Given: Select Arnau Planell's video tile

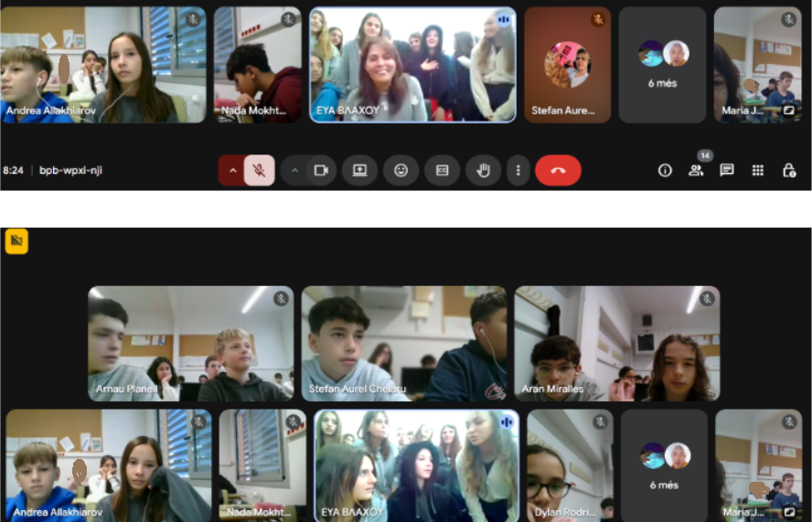Looking at the screenshot, I should pyautogui.click(x=190, y=344).
